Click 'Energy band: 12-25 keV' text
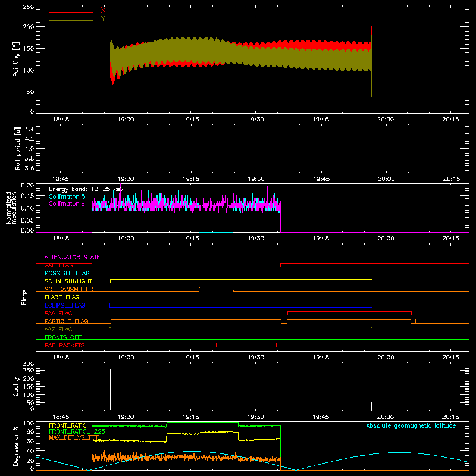 pyautogui.click(x=86, y=189)
